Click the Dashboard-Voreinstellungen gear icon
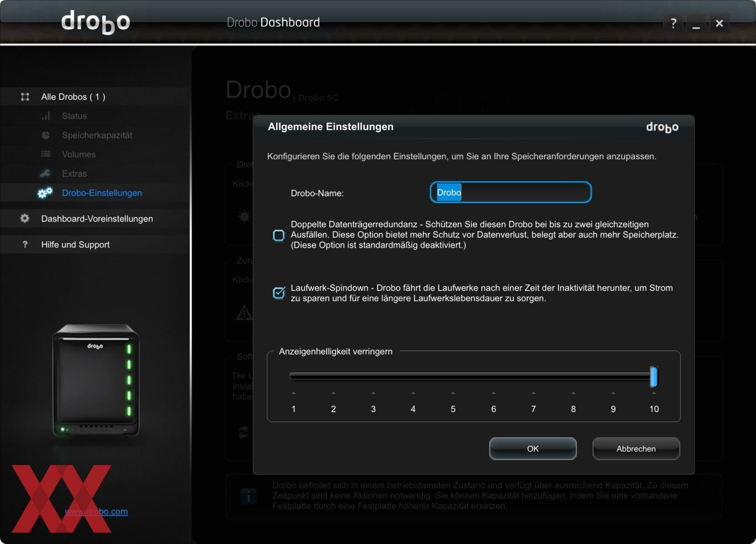This screenshot has width=756, height=544. [x=25, y=219]
